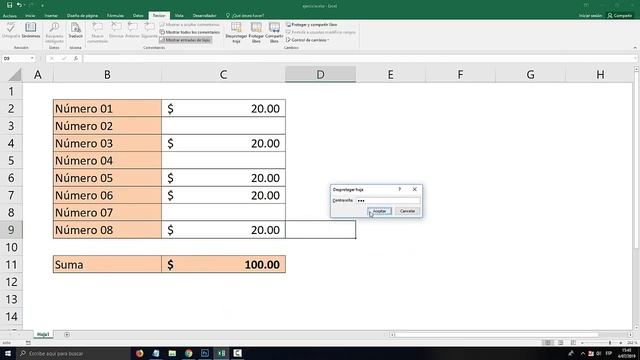
Task: Open the Ortografía spell check tool
Action: click(11, 31)
